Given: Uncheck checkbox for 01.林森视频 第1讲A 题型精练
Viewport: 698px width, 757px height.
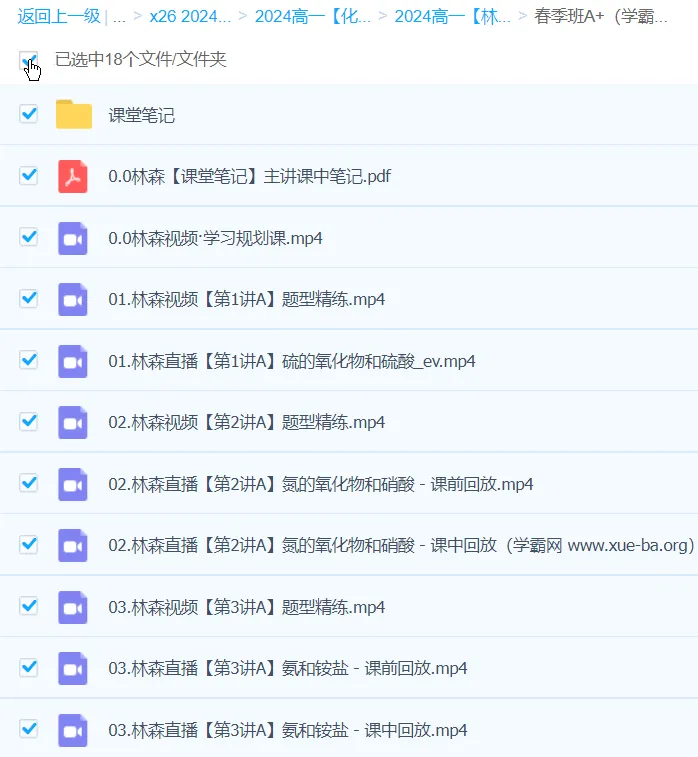Looking at the screenshot, I should [29, 298].
